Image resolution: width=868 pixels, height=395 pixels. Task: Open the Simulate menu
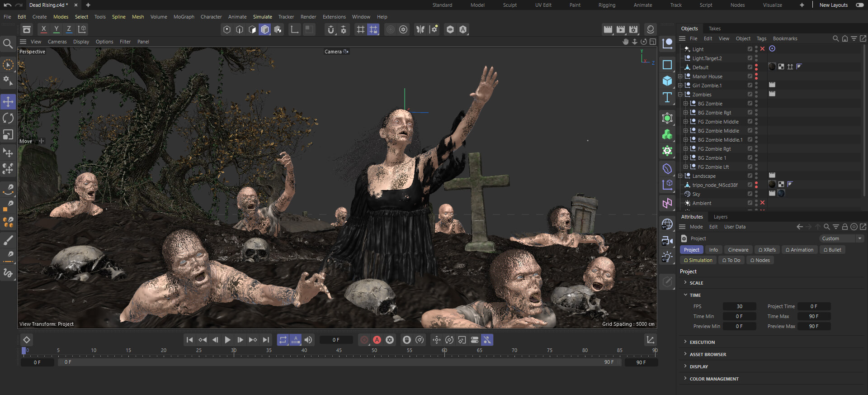coord(262,17)
